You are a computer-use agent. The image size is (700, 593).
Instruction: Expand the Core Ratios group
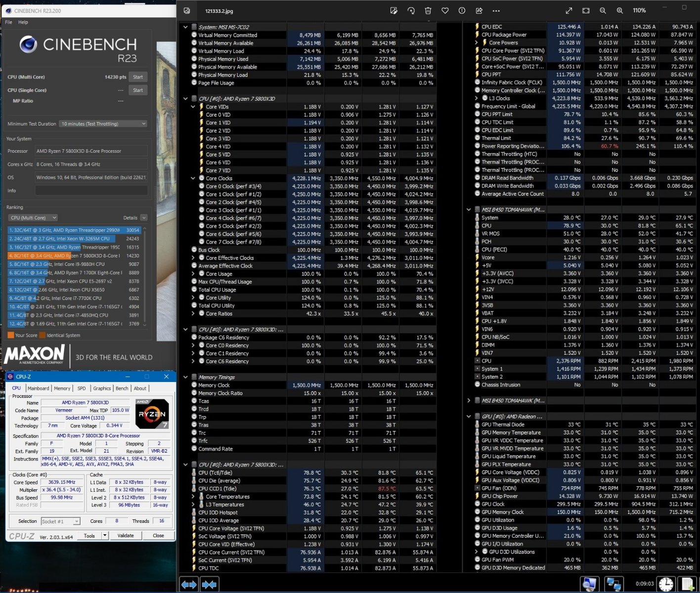coord(193,314)
